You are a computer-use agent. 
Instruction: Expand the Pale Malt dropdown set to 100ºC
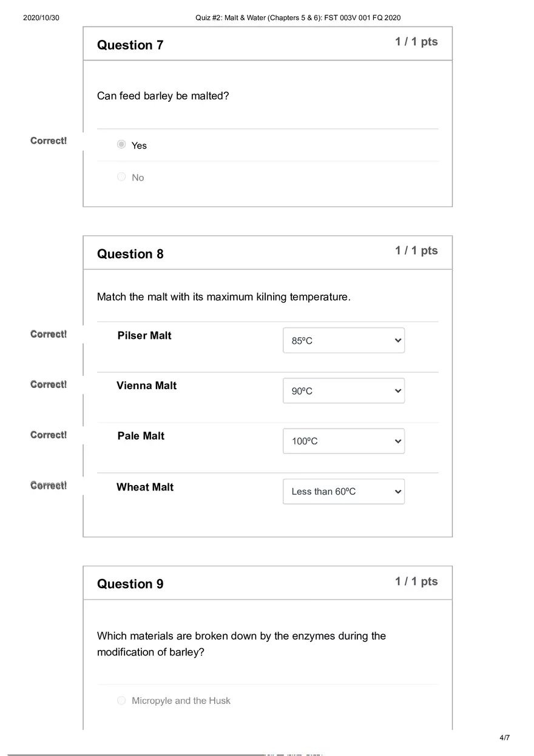(343, 441)
